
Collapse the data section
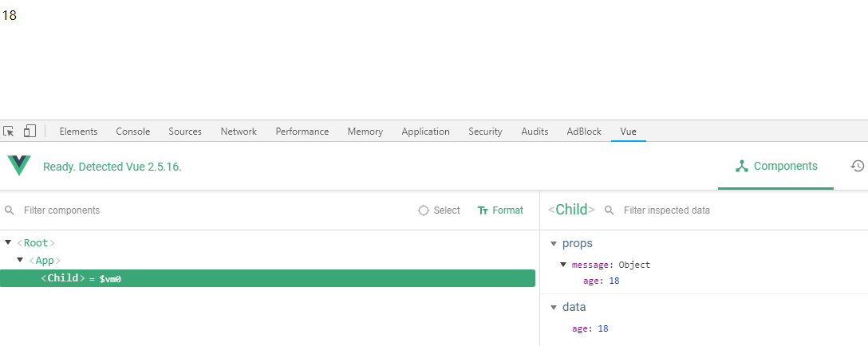(x=553, y=307)
